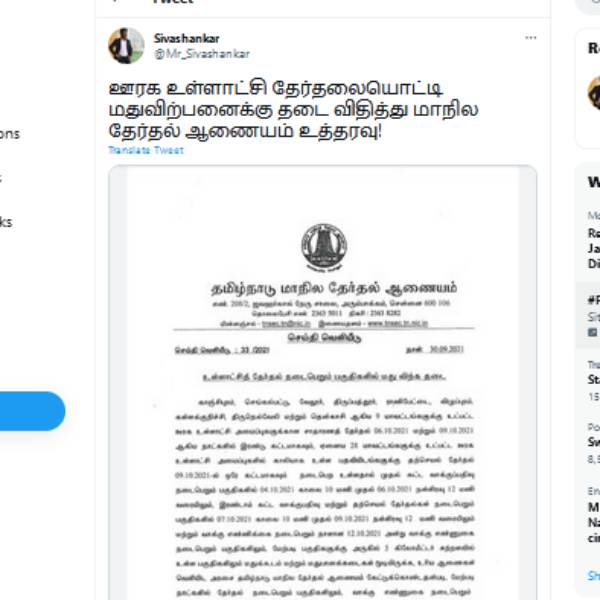Open the three-dot More menu on Sivashankar's tweet

click(x=530, y=38)
